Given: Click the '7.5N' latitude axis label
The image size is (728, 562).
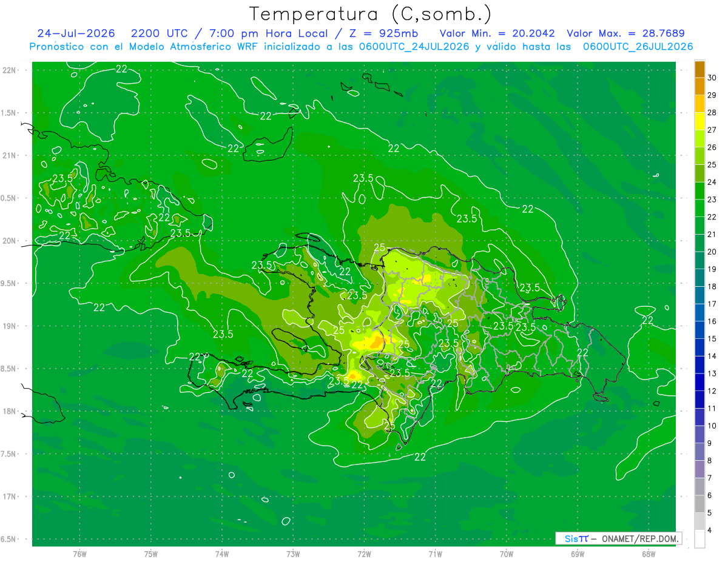Looking at the screenshot, I should coord(8,454).
